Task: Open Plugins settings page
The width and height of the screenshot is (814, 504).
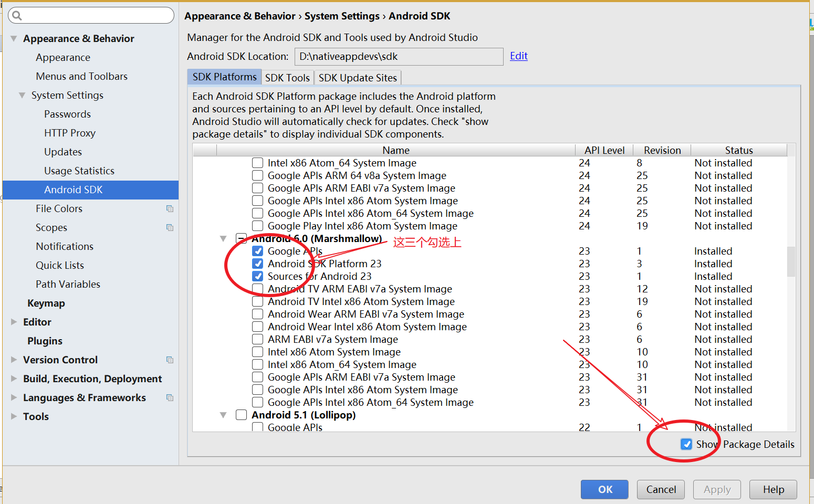Action: (x=45, y=341)
